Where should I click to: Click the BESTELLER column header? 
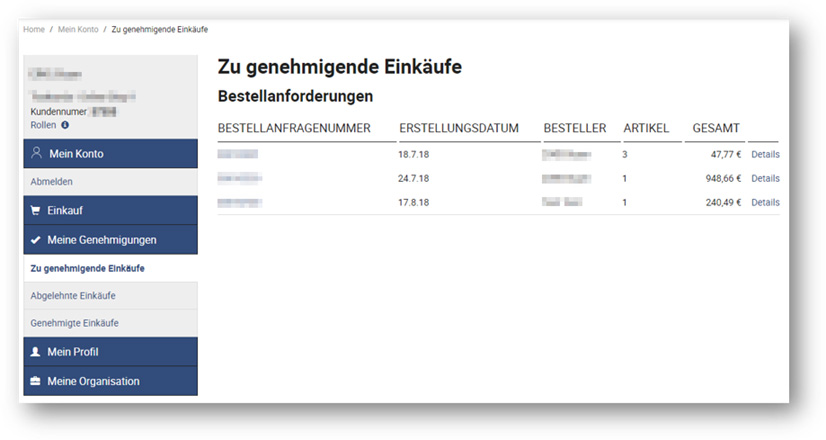575,128
